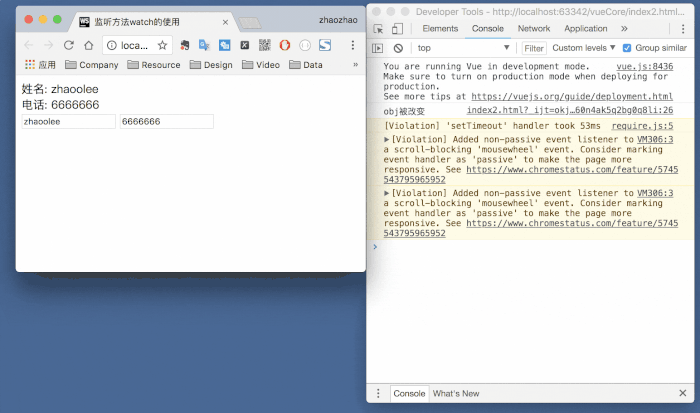Click the 'obj被改变' console log text
The height and width of the screenshot is (413, 700).
(x=404, y=112)
